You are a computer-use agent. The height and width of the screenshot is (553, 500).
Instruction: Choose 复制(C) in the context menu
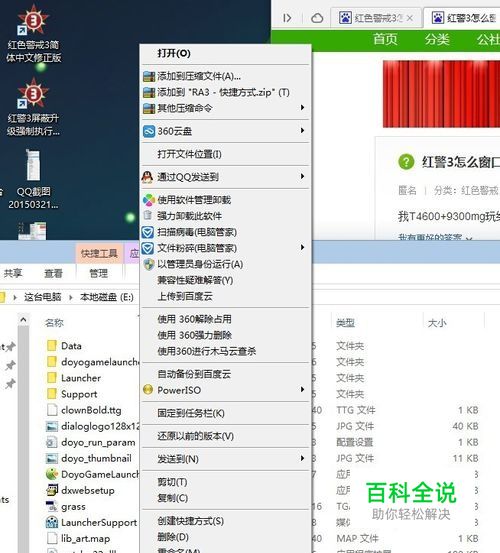pyautogui.click(x=225, y=498)
